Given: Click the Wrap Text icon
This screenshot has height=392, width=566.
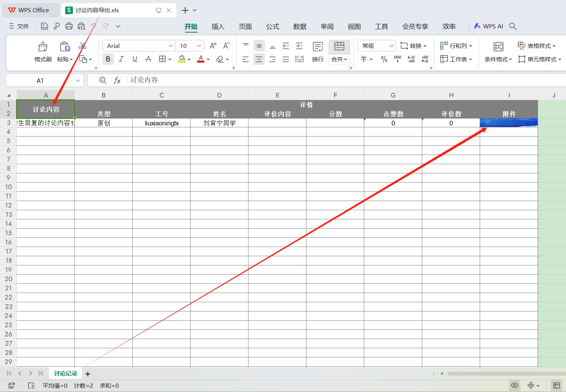Looking at the screenshot, I should pyautogui.click(x=318, y=47).
